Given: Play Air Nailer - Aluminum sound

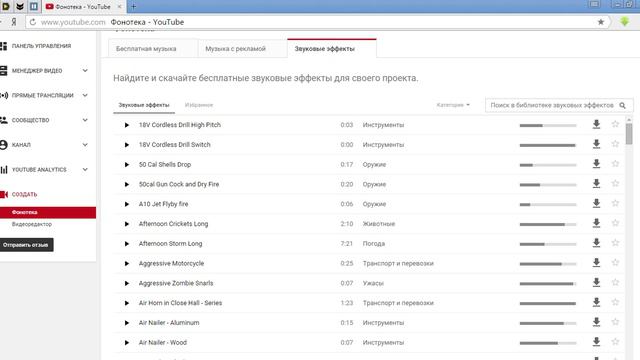Looking at the screenshot, I should point(127,323).
